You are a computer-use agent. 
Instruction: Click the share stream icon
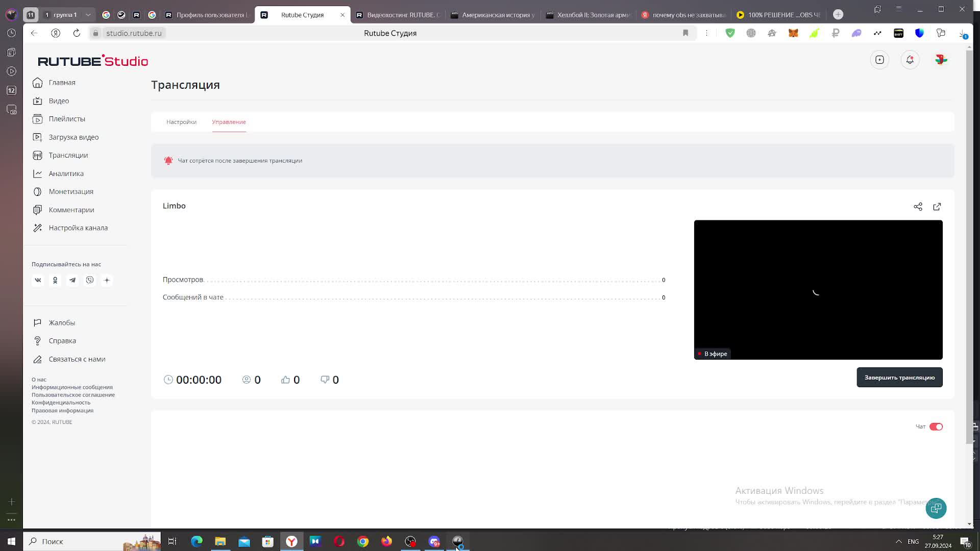click(x=918, y=207)
